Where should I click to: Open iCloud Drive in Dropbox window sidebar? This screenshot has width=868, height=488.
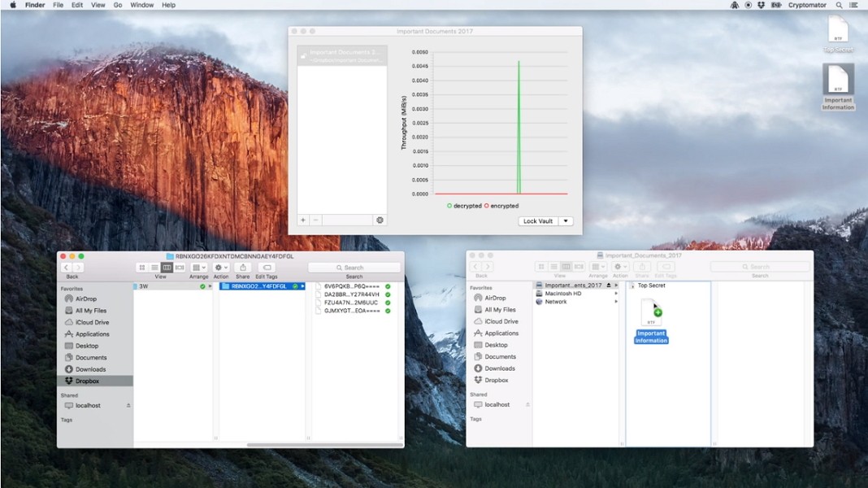[91, 322]
